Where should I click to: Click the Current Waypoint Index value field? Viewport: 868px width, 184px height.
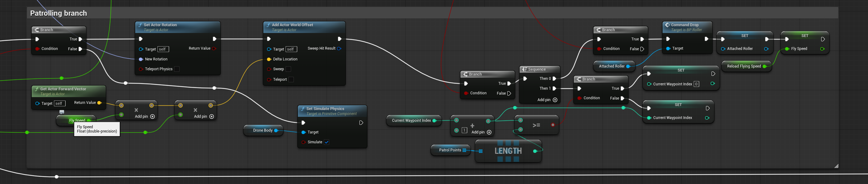[x=696, y=84]
